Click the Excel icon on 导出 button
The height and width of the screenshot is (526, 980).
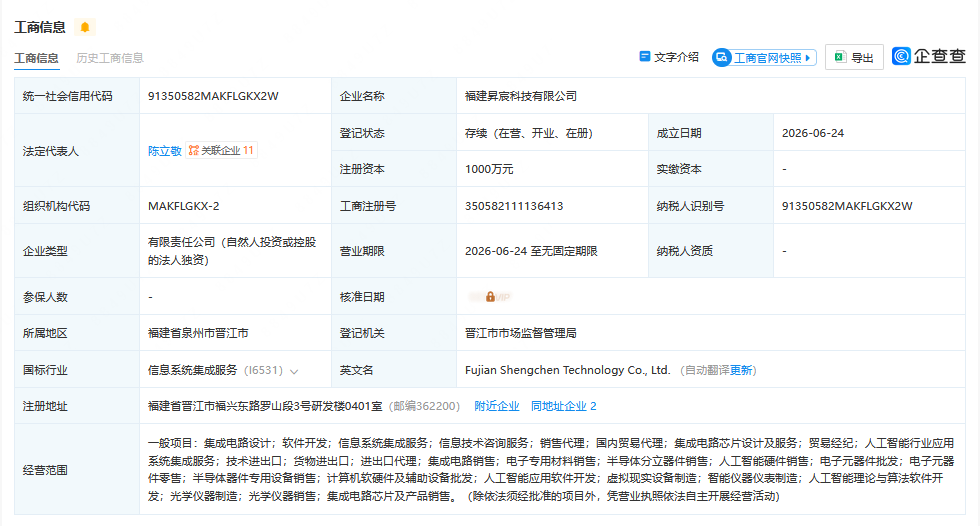pos(841,57)
